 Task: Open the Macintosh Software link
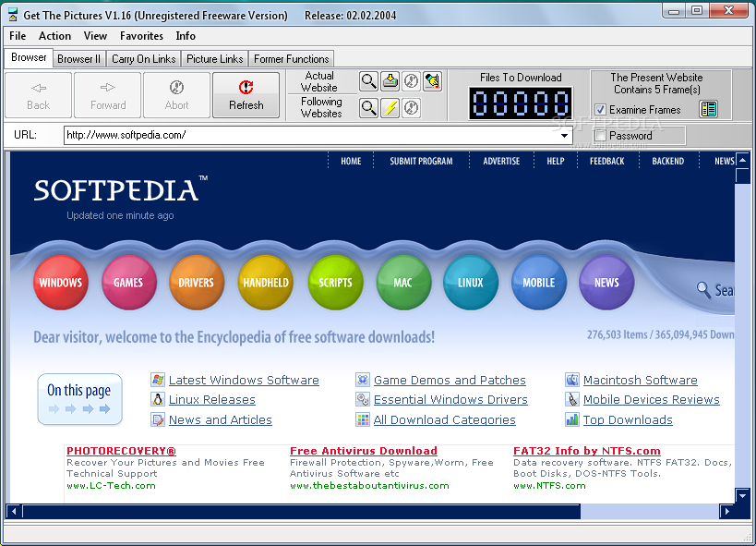(641, 380)
